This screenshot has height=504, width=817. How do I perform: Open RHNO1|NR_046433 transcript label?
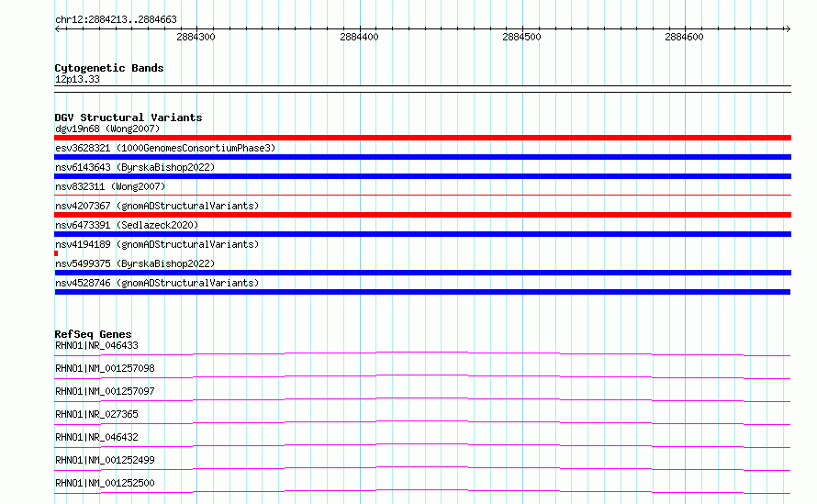coord(96,345)
